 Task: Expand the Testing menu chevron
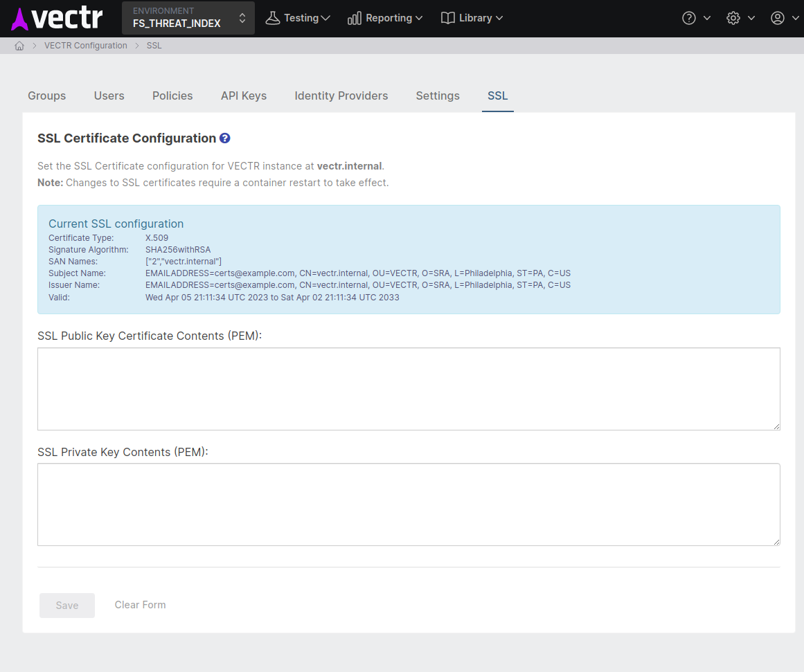[x=325, y=18]
